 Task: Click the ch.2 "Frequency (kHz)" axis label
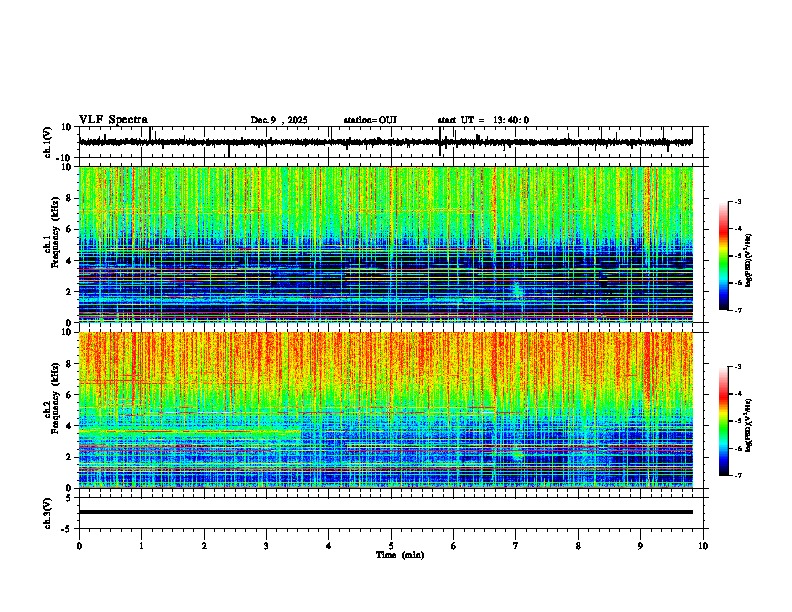tap(56, 398)
